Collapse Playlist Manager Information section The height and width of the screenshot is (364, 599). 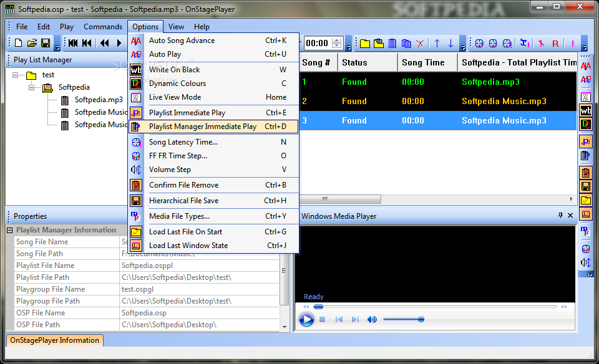pyautogui.click(x=9, y=230)
